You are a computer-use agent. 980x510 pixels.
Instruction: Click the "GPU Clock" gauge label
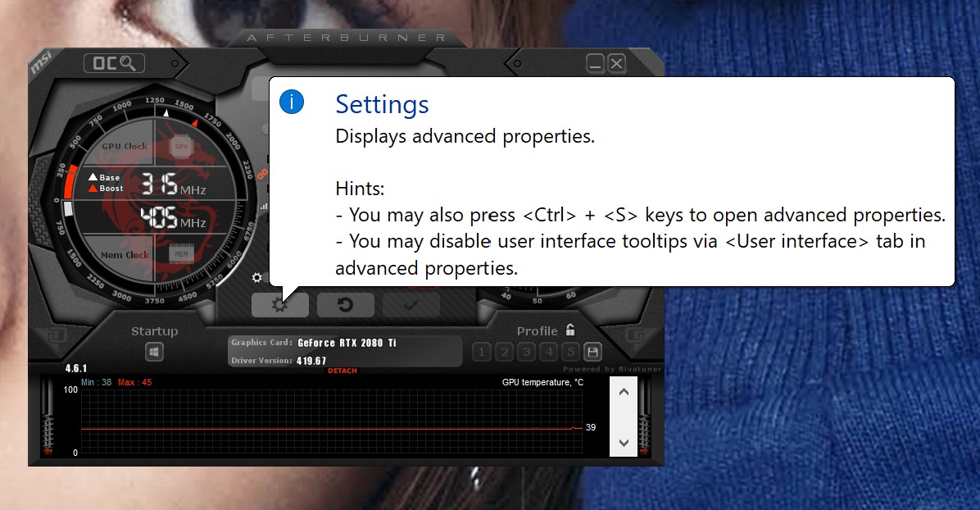(x=125, y=146)
